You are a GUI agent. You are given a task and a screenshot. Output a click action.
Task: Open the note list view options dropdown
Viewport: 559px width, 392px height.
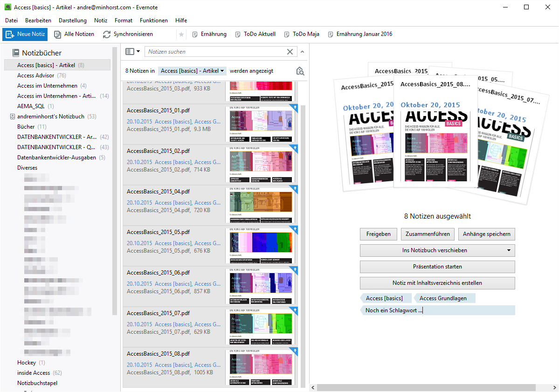point(132,52)
